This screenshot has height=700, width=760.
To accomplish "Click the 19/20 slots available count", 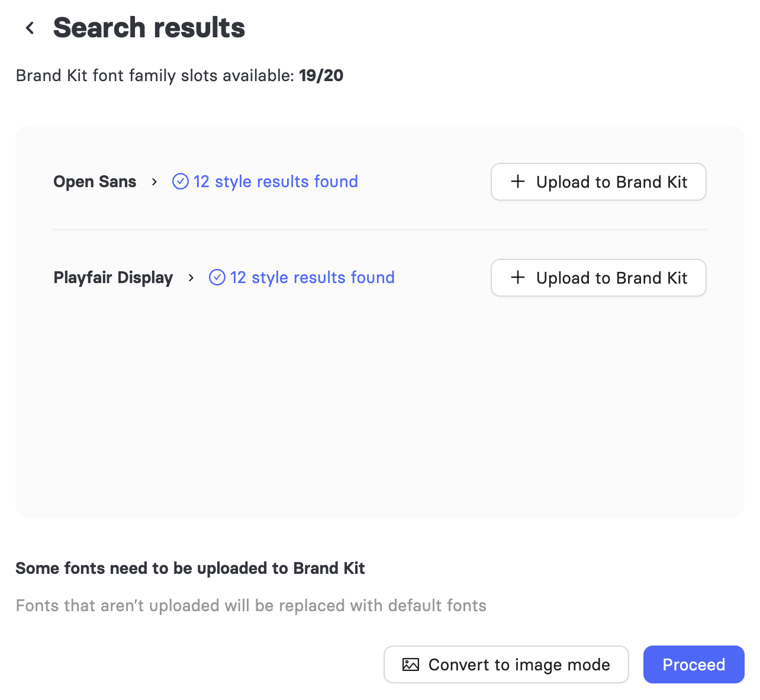I will (321, 75).
